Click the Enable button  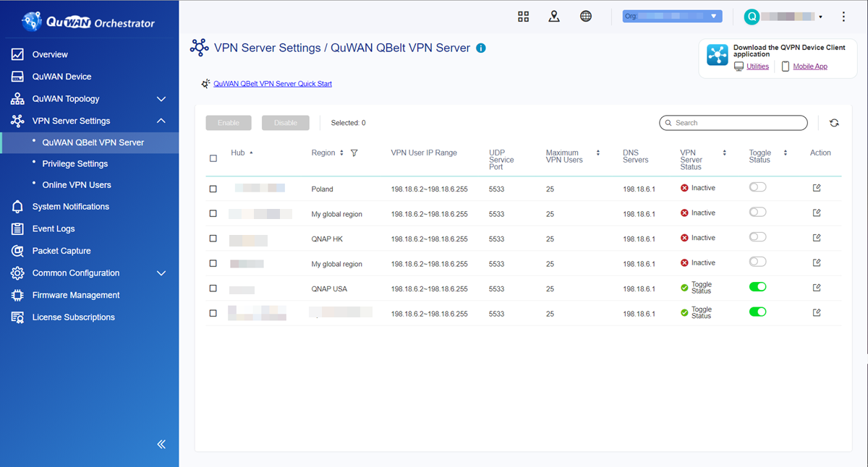pos(229,123)
